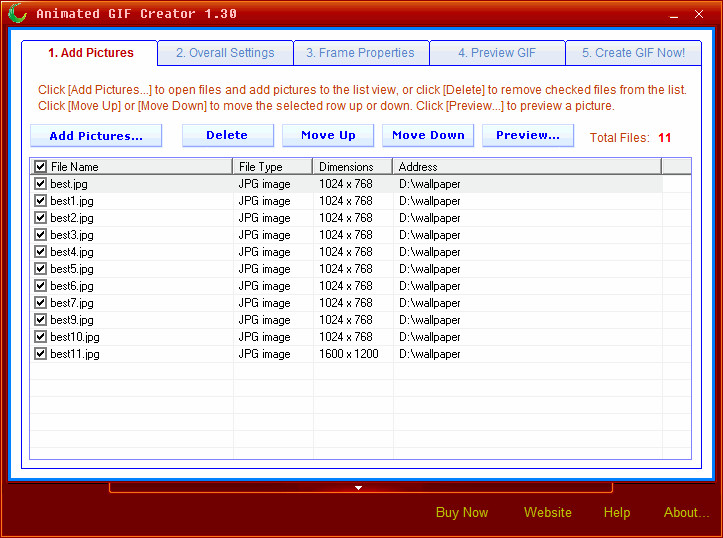Switch to 1. Add Pictures tab
The width and height of the screenshot is (723, 538).
[x=90, y=53]
